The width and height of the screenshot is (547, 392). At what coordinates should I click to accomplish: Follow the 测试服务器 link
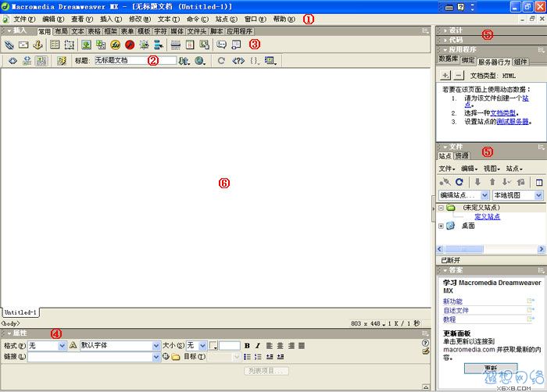tap(513, 122)
